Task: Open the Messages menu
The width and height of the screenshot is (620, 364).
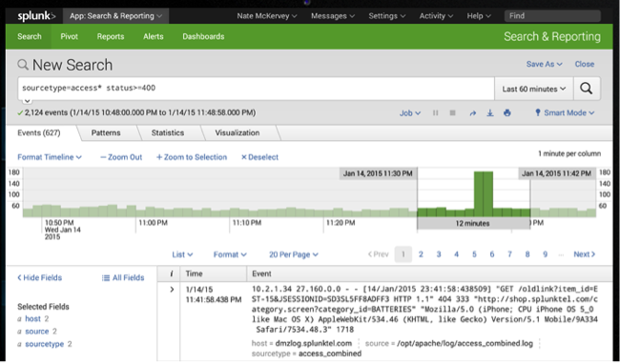Action: pos(333,16)
